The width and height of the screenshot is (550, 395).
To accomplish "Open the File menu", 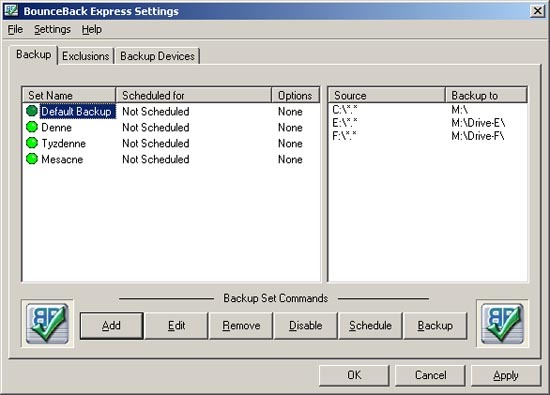I will (x=15, y=29).
